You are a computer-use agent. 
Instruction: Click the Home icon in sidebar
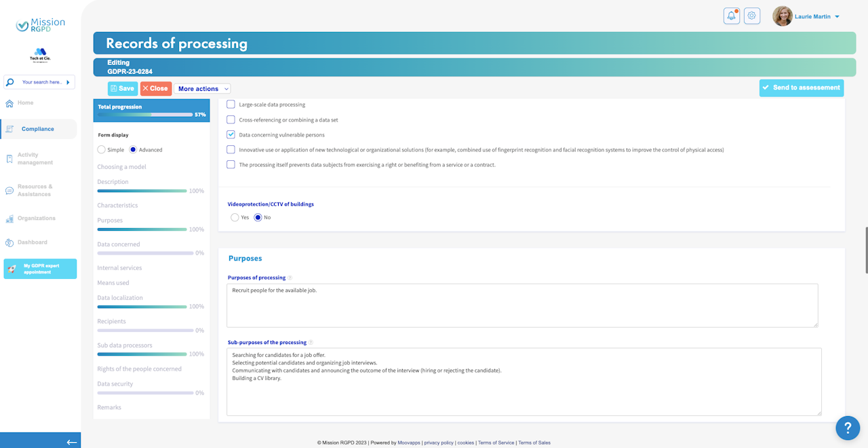(9, 103)
